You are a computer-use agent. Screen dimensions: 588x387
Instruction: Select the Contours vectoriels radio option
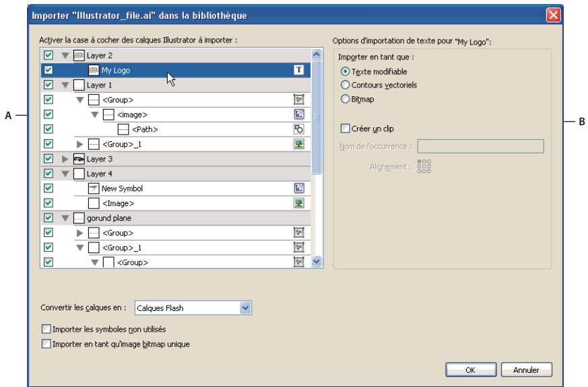pyautogui.click(x=346, y=85)
